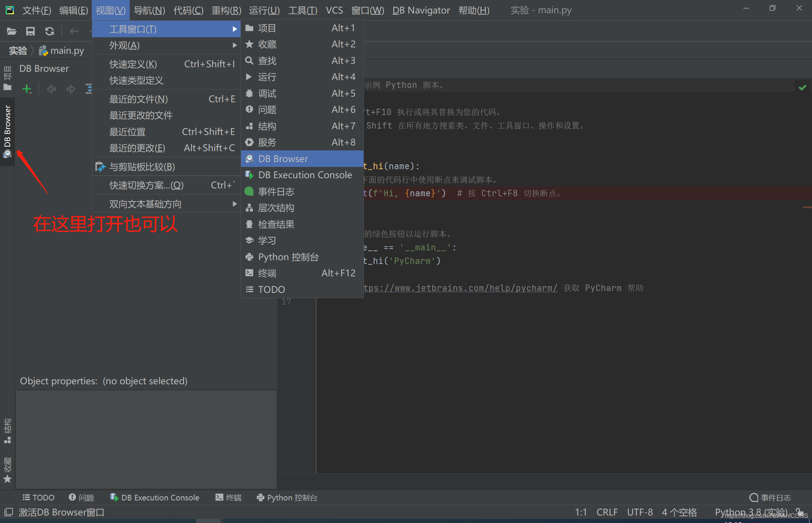Select Project in tool windows submenu
Image resolution: width=812 pixels, height=523 pixels.
[x=302, y=28]
